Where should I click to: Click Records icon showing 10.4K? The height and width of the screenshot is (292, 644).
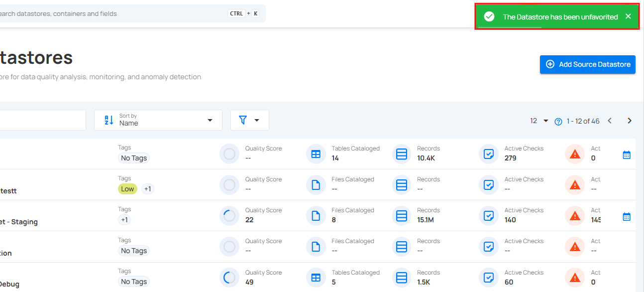tap(402, 154)
